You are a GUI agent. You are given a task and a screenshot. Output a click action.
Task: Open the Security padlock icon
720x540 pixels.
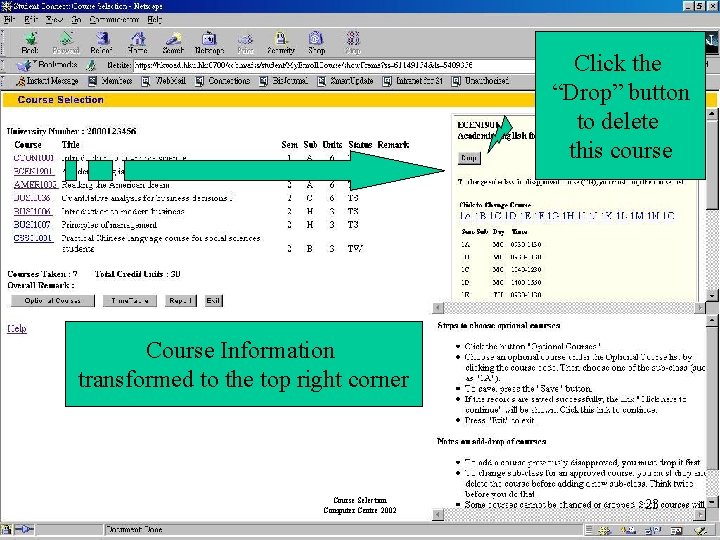tap(281, 43)
